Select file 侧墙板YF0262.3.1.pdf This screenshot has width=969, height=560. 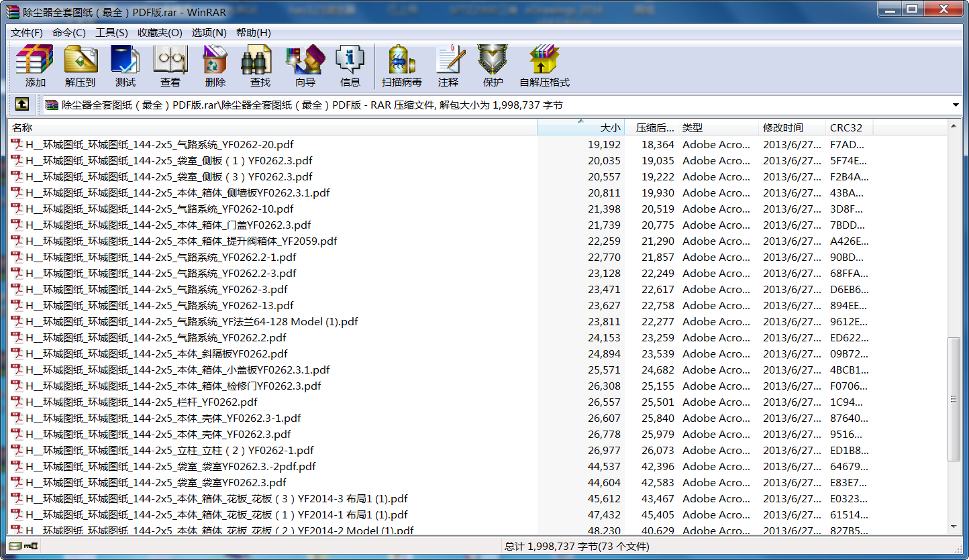(x=178, y=192)
